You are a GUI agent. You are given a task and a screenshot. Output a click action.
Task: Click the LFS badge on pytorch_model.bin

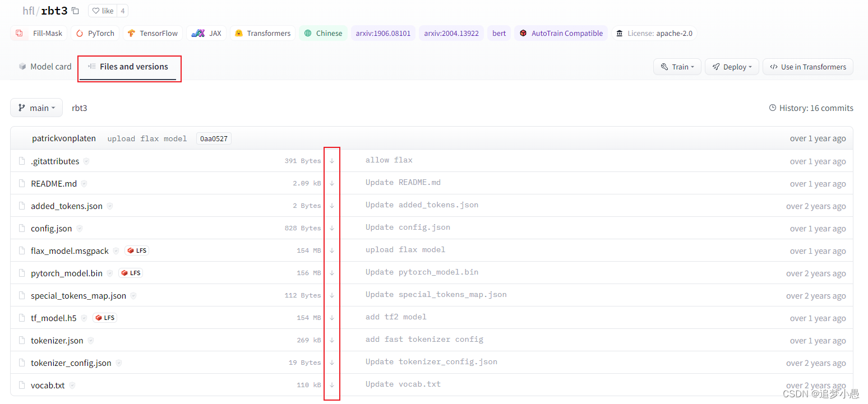tap(130, 273)
